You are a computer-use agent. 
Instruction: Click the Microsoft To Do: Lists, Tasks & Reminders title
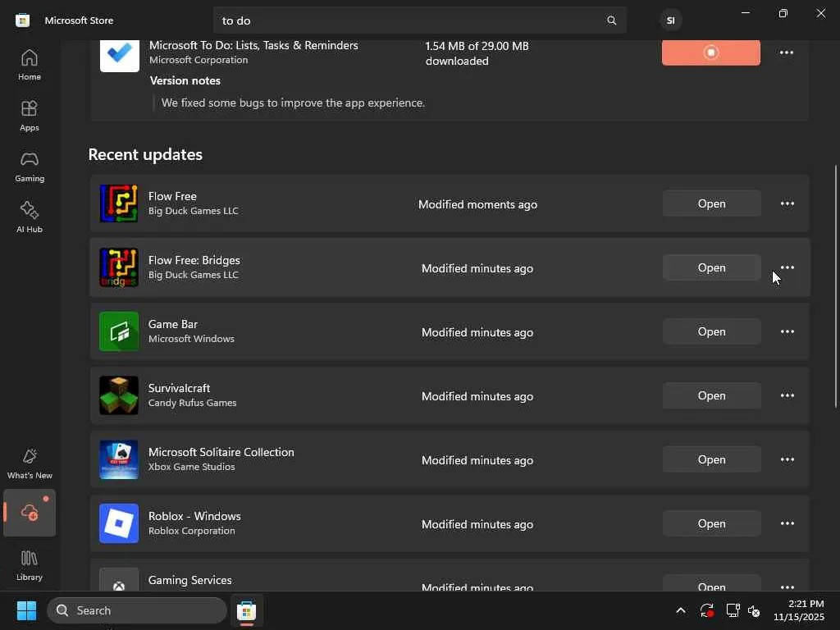click(253, 46)
